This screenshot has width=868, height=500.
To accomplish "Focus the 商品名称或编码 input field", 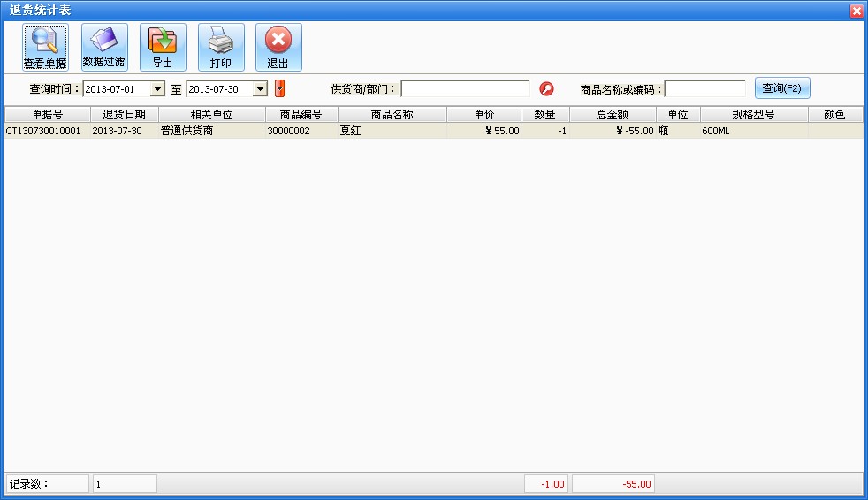I will point(705,88).
